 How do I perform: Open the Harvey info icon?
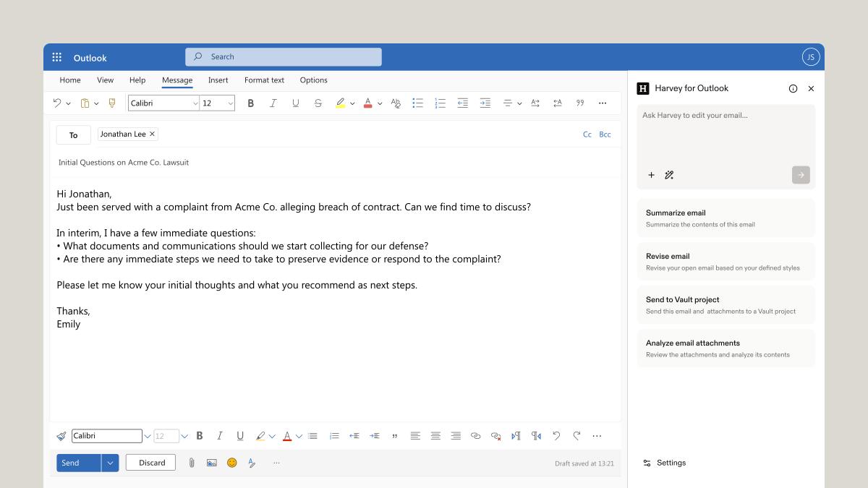(x=793, y=88)
